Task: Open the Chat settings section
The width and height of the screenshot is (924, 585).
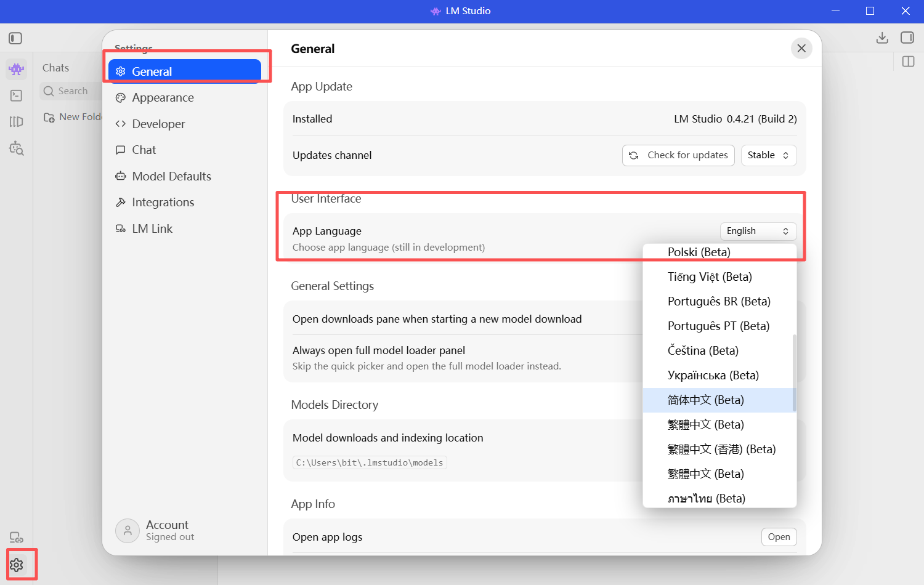Action: [185, 150]
